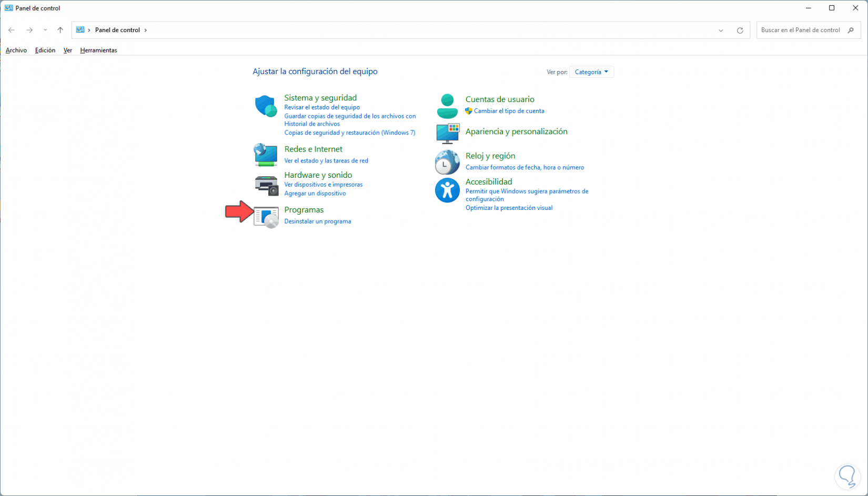Image resolution: width=868 pixels, height=496 pixels.
Task: Click the Reloj y región clock icon
Action: pyautogui.click(x=447, y=162)
